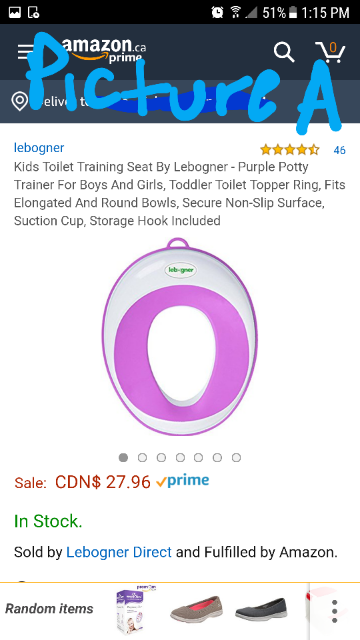The width and height of the screenshot is (360, 640).
Task: Open the gallery notification icon
Action: click(15, 12)
